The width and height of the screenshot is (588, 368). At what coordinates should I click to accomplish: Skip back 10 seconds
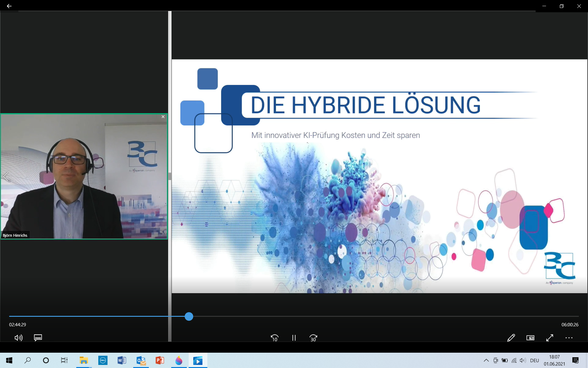[x=274, y=338]
